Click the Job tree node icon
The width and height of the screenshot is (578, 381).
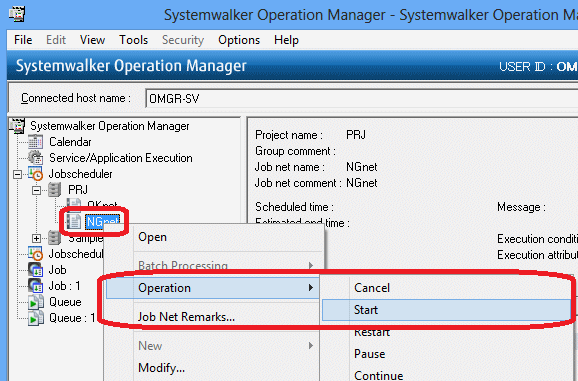pyautogui.click(x=36, y=270)
